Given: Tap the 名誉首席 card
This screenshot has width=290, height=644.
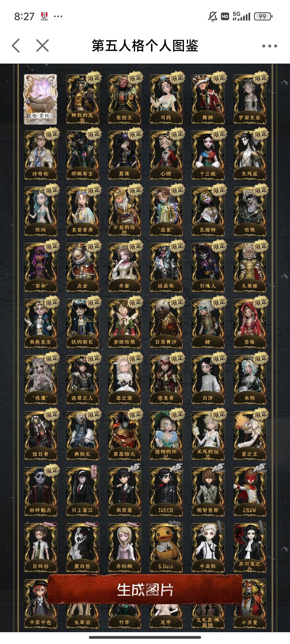Looking at the screenshot, I should coord(82,211).
